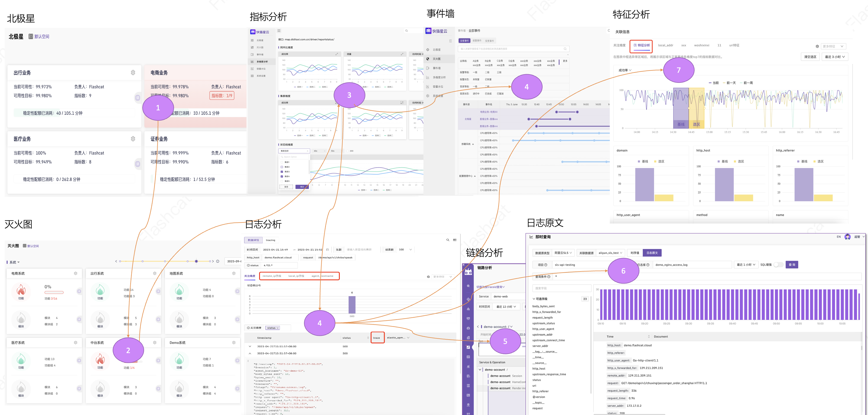Collapse the 可选字段 field list

[534, 299]
